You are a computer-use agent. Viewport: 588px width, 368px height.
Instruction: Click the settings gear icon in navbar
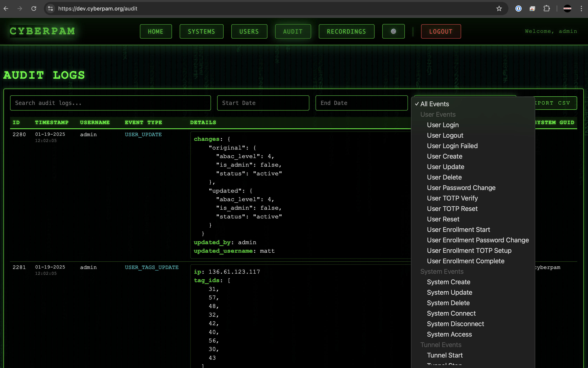point(393,31)
